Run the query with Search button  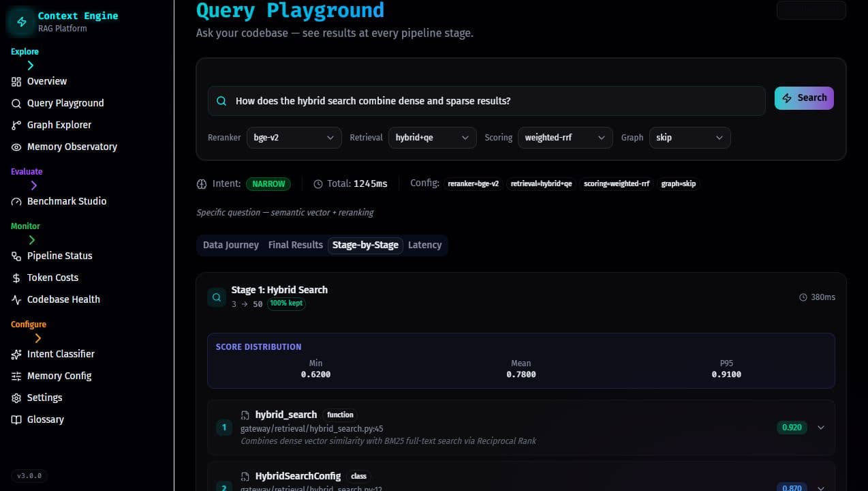pyautogui.click(x=804, y=98)
